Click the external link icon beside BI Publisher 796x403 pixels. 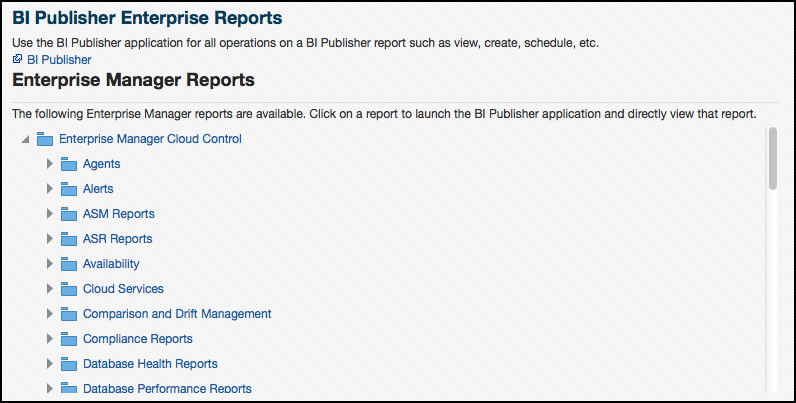click(x=17, y=59)
